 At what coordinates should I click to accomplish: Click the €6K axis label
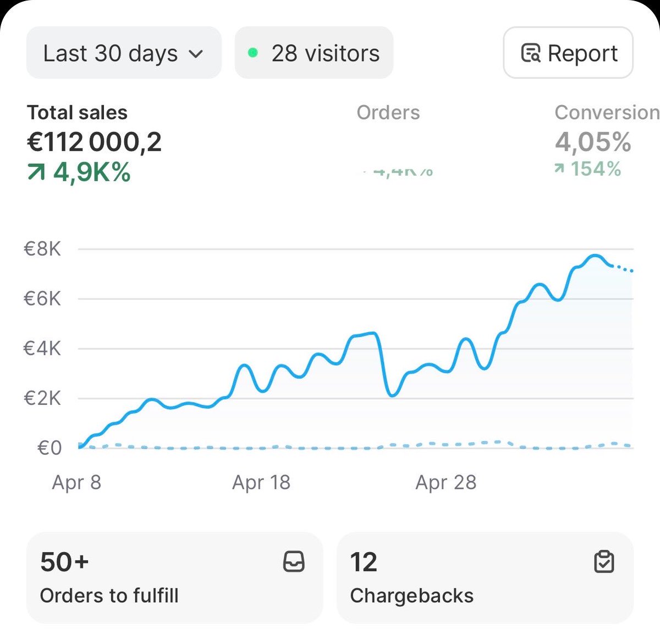42,299
